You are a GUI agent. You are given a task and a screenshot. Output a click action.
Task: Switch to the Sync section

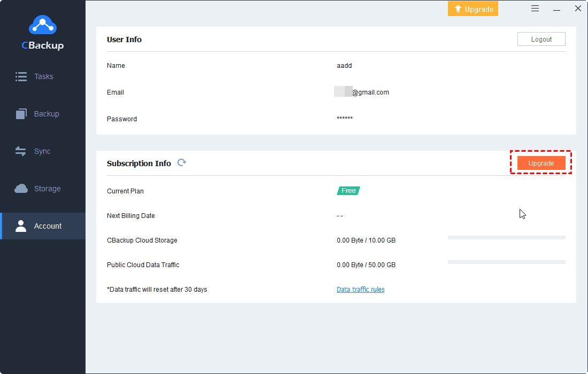43,151
